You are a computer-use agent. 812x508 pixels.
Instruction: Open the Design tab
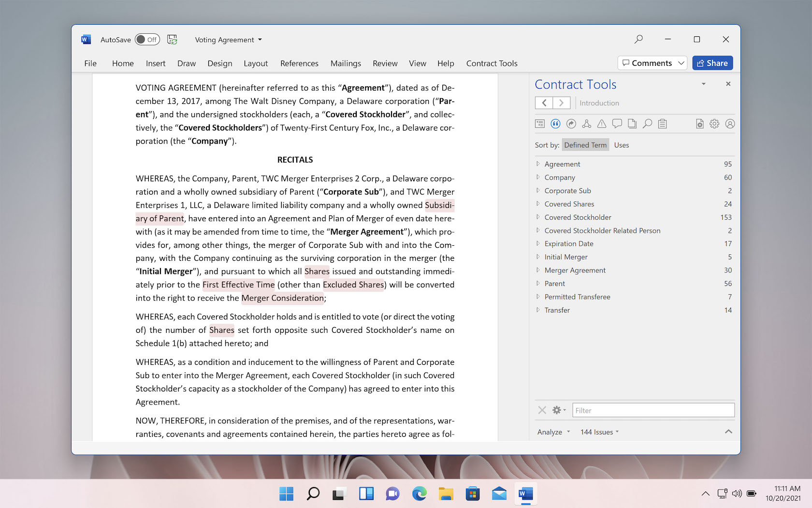click(220, 63)
